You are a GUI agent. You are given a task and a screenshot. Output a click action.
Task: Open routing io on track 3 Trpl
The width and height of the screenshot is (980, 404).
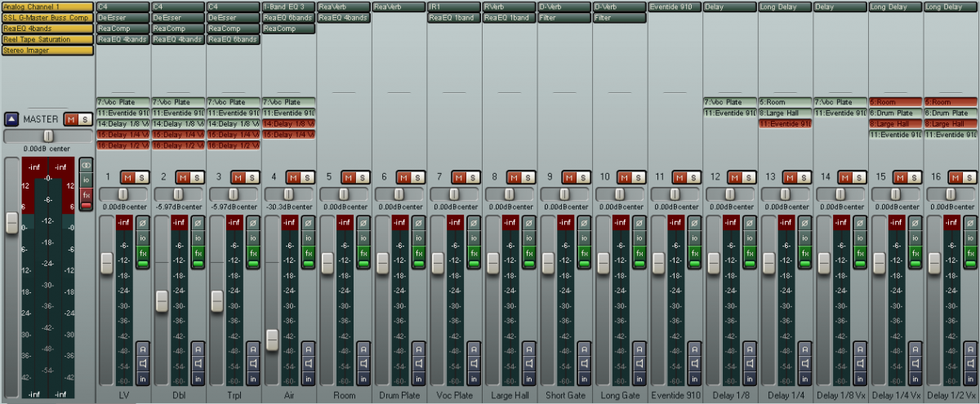point(252,238)
